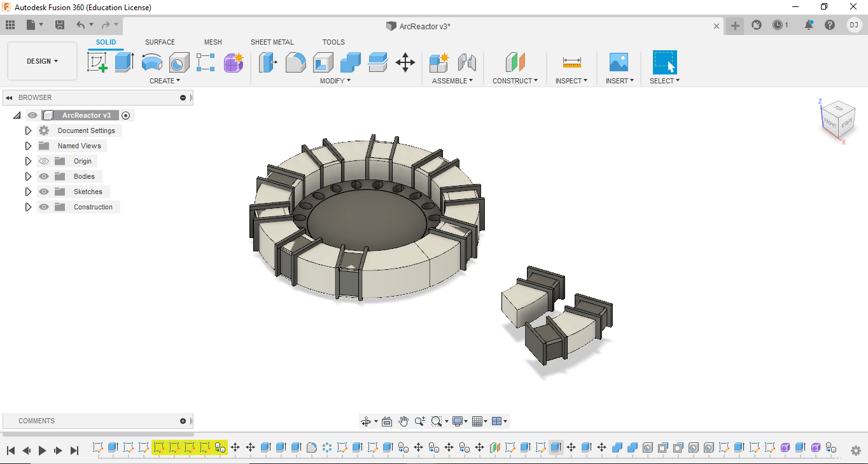Collapse the ArcReactor v3 root node
Viewport: 868px width, 464px height.
(17, 115)
